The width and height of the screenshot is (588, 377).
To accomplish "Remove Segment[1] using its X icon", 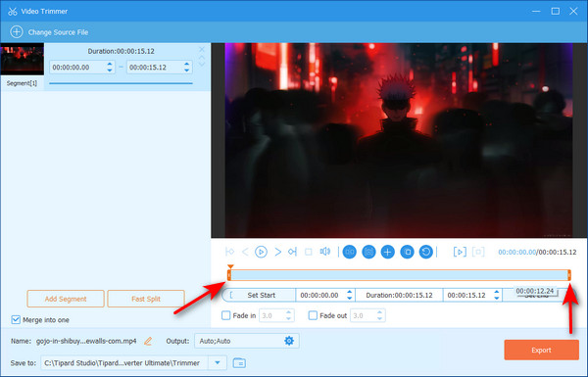I will (202, 50).
